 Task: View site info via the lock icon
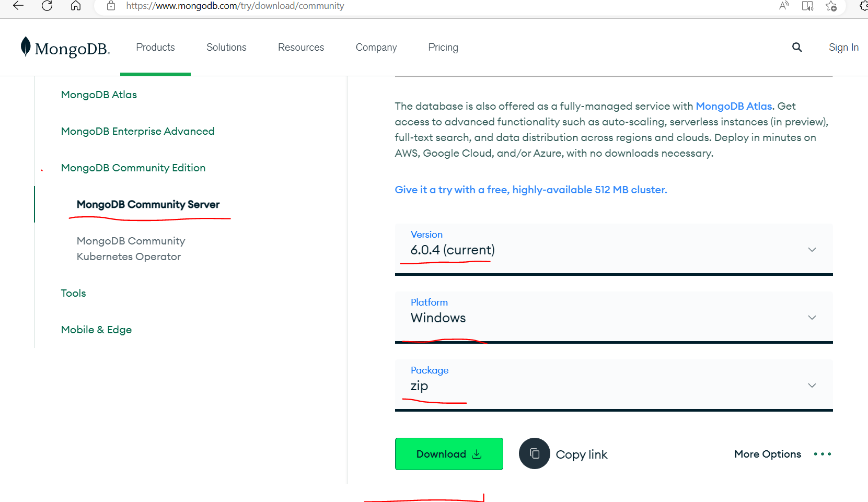tap(111, 6)
